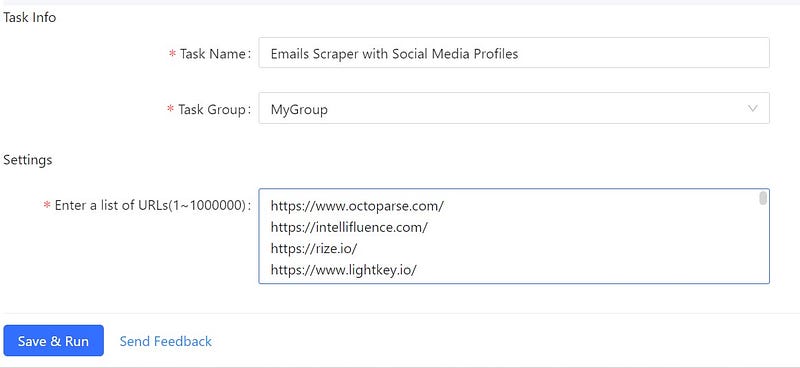This screenshot has width=800, height=368.
Task: Click the Task Name input field
Action: [x=514, y=53]
